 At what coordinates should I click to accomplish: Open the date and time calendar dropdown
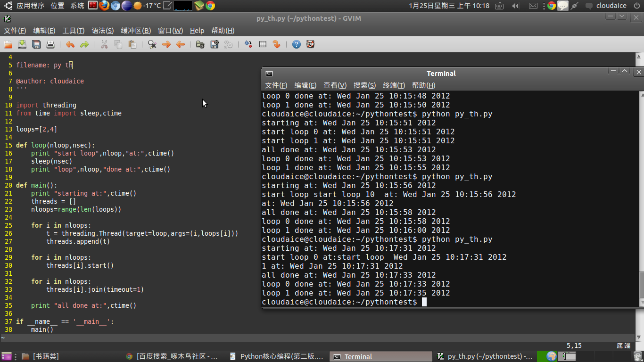pos(449,6)
